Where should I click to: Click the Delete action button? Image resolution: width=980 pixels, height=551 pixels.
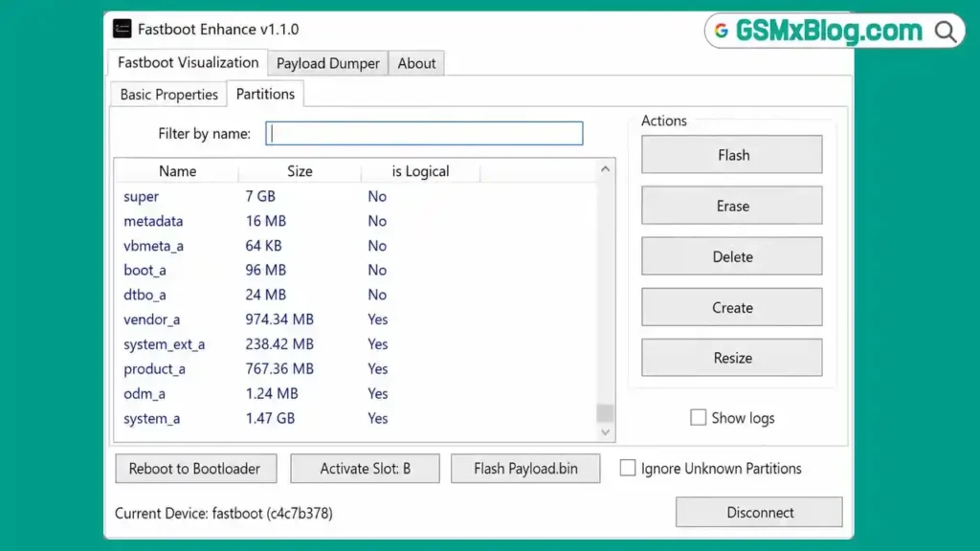732,256
